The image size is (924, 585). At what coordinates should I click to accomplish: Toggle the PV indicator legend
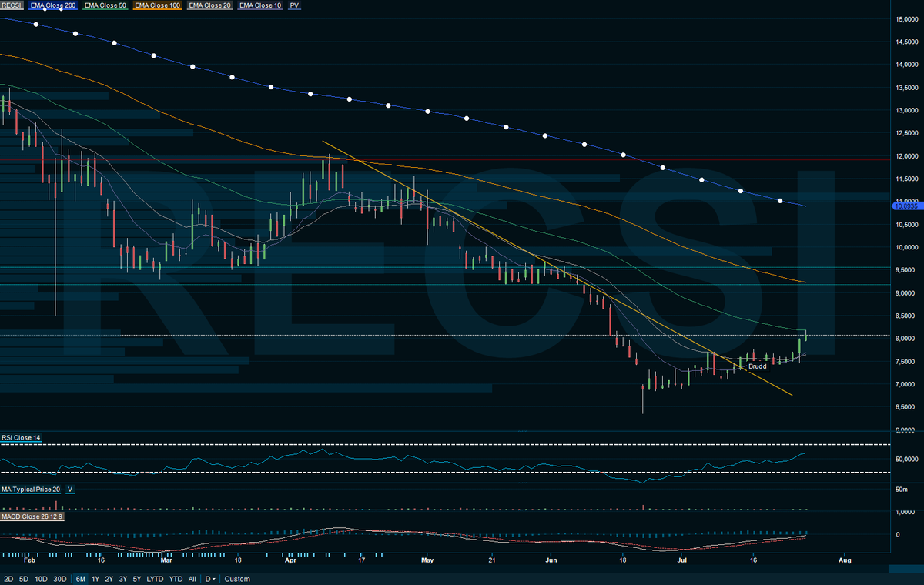pos(295,5)
